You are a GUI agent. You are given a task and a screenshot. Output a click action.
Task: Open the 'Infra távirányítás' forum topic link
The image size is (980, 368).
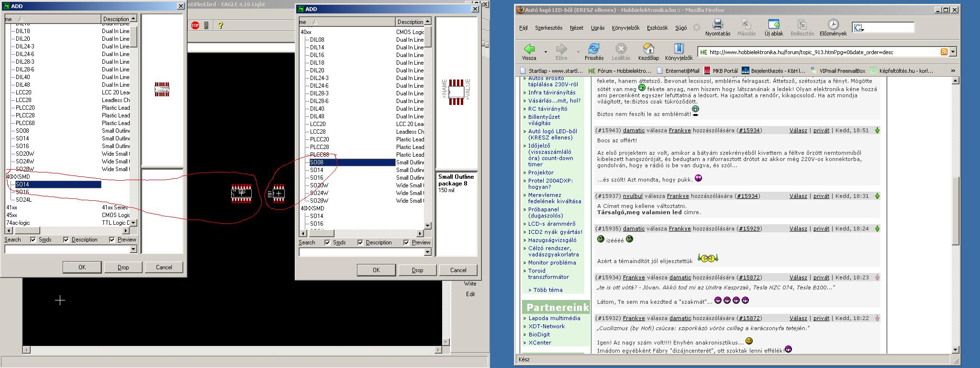[552, 92]
